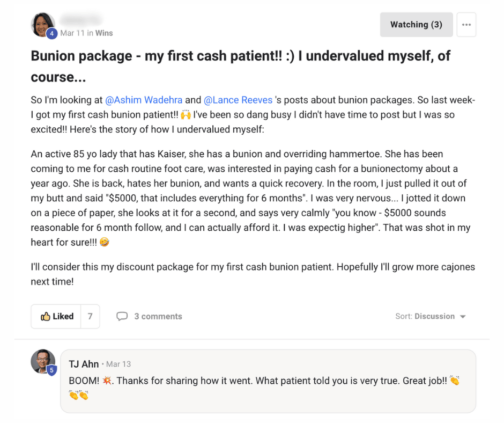Open the Sort: Discussion dropdown
This screenshot has width=504, height=423.
pos(431,317)
